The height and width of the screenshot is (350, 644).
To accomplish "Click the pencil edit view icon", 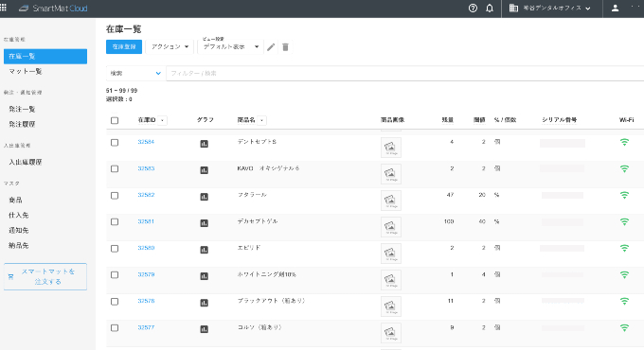I will (x=271, y=47).
